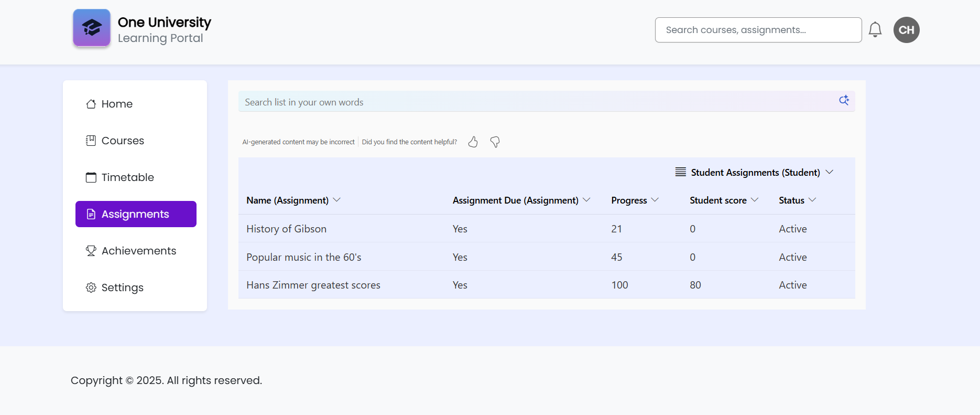Go to the Home page

pyautogui.click(x=117, y=104)
